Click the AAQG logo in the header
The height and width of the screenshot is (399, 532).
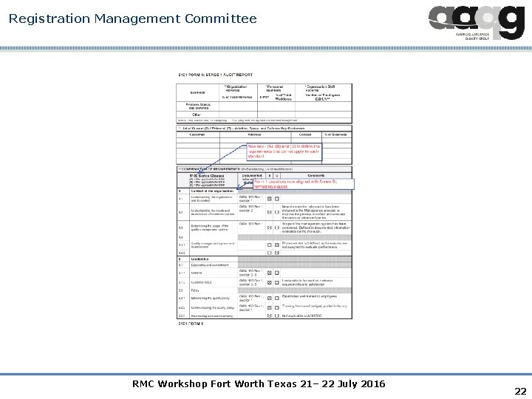coord(476,21)
